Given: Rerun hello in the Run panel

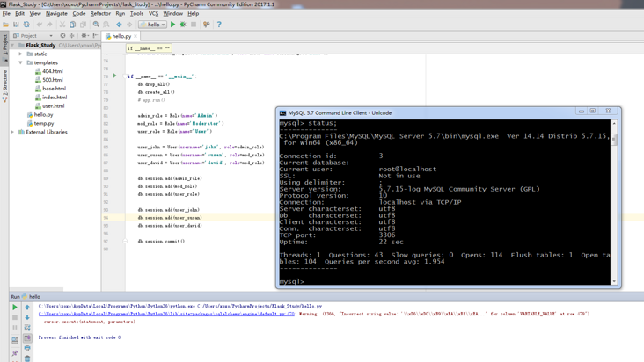Looking at the screenshot, I should click(15, 308).
